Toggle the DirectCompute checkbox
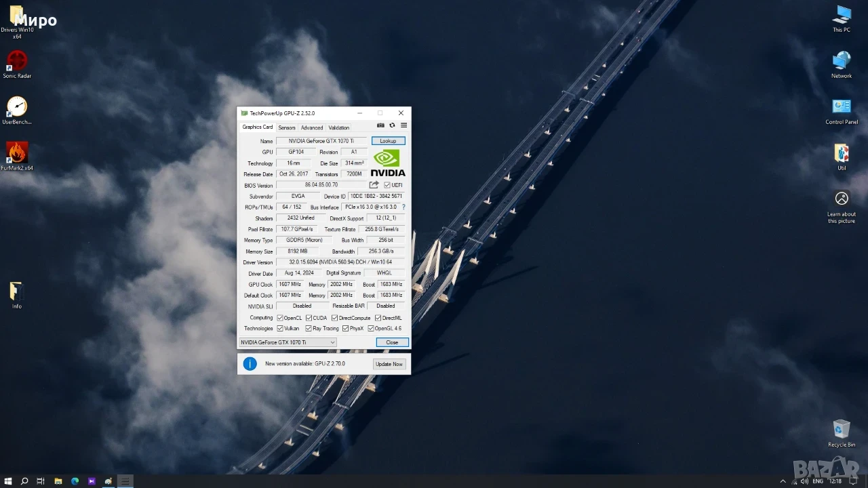Viewport: 868px width, 488px height. [x=335, y=318]
